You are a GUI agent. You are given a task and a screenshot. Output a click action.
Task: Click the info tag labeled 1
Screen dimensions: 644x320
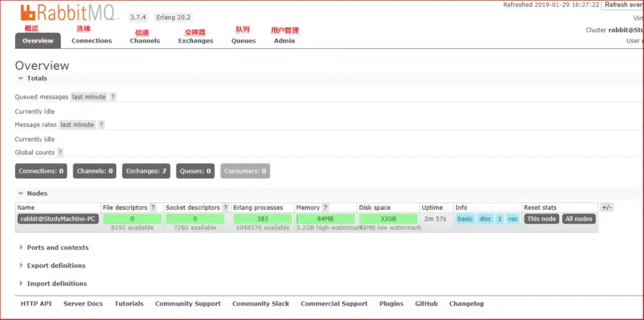(500, 219)
